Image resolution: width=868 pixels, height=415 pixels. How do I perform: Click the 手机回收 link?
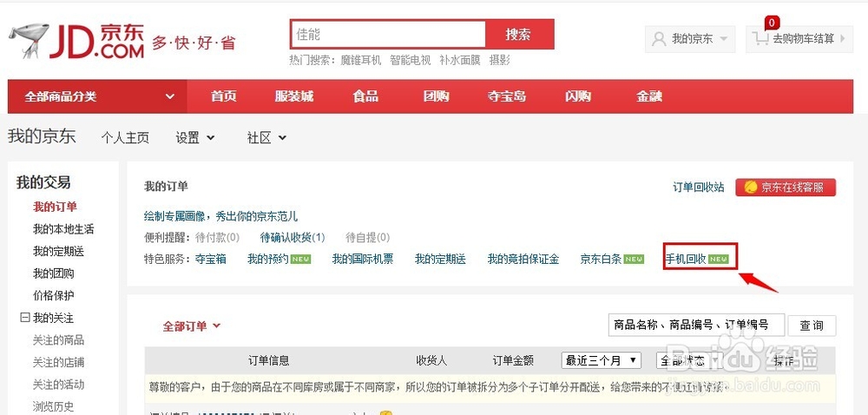point(686,259)
